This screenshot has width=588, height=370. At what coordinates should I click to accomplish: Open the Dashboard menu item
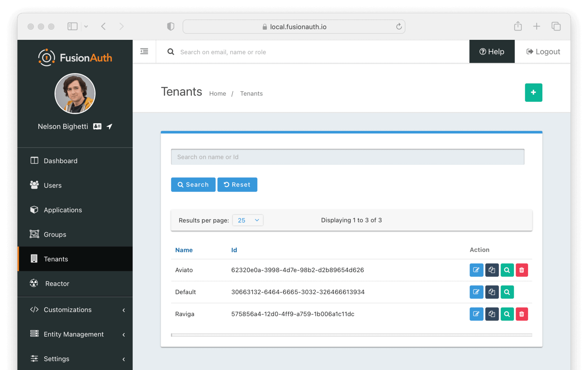pos(75,161)
